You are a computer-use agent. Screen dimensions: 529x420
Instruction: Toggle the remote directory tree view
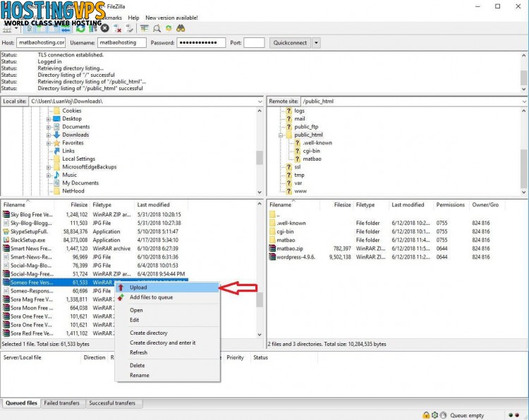click(54, 29)
